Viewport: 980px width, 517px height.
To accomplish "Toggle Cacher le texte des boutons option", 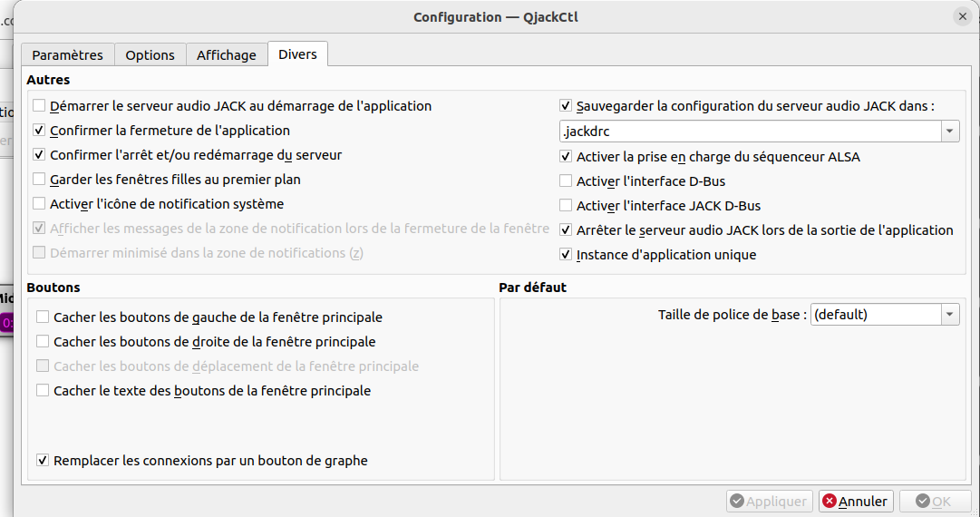I will pos(43,391).
